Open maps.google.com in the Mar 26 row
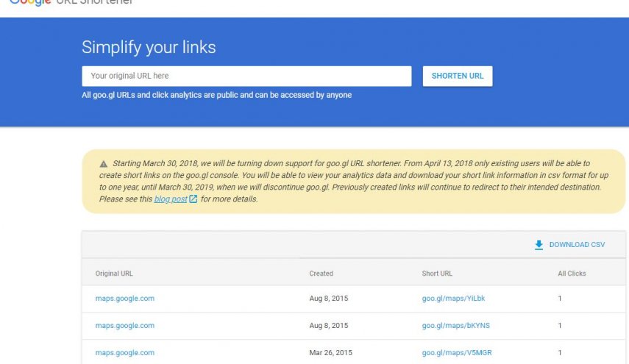This screenshot has width=629, height=364. pos(125,353)
